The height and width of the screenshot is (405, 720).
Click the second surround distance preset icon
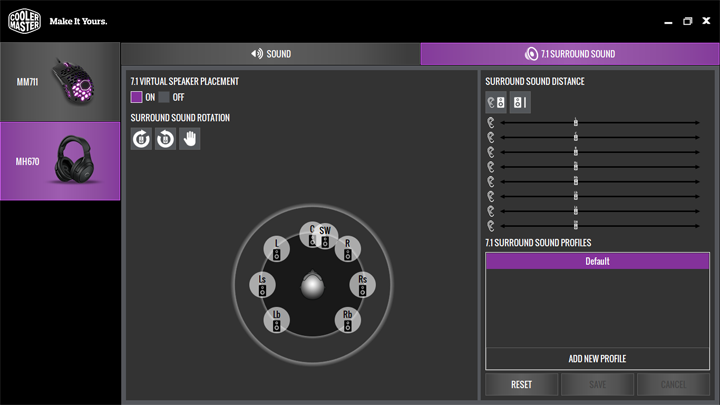pyautogui.click(x=519, y=102)
